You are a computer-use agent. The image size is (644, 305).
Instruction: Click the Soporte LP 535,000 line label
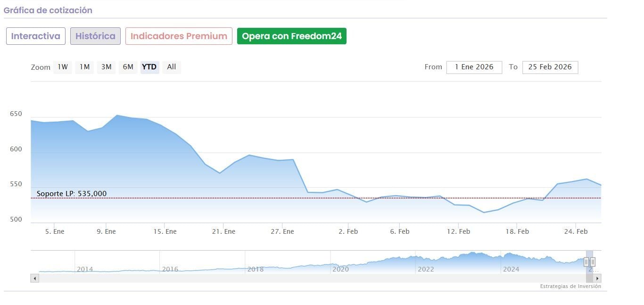point(72,194)
